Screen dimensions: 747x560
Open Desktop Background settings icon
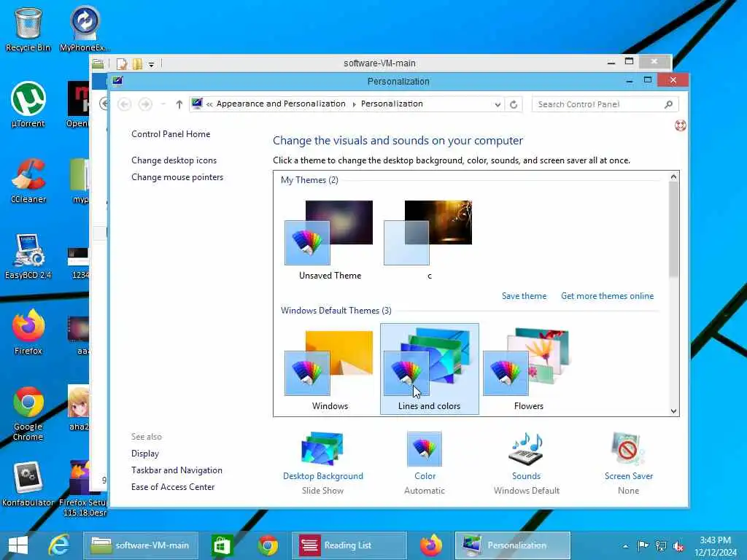pos(322,448)
